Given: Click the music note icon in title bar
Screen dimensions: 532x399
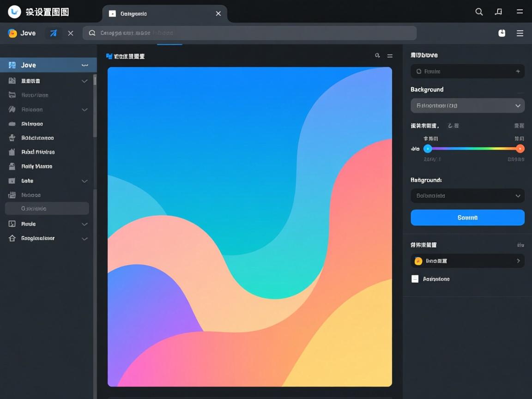Looking at the screenshot, I should (x=498, y=12).
